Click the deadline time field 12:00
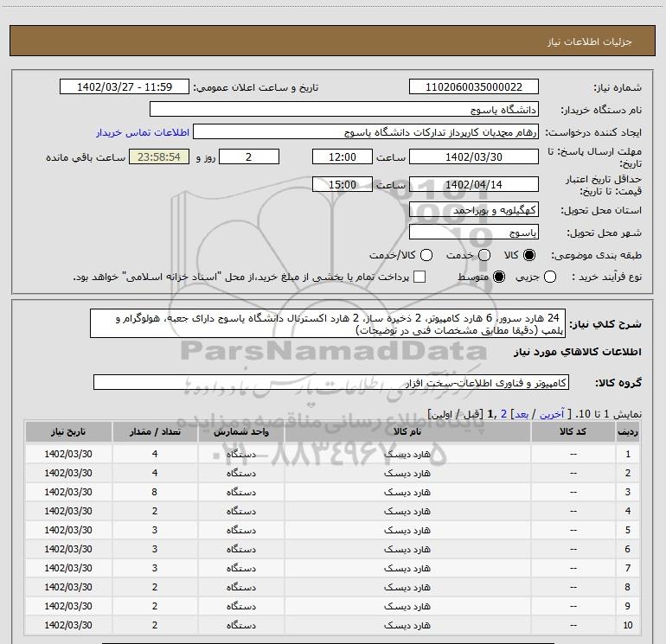This screenshot has height=644, width=666. click(x=343, y=156)
